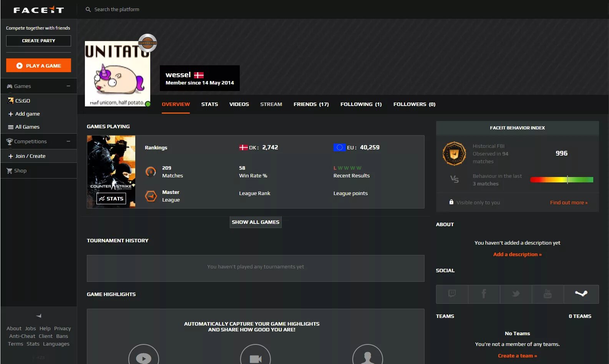Click the Steam social icon
This screenshot has height=364, width=609.
click(x=581, y=294)
